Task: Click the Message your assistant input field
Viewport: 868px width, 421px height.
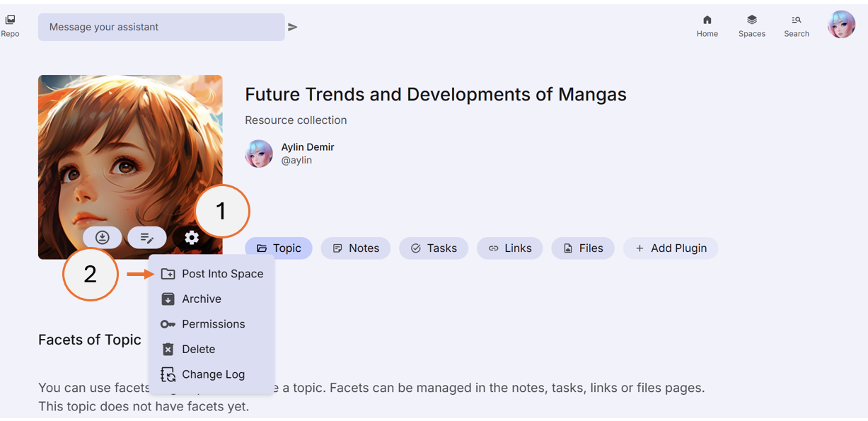Action: [x=161, y=26]
